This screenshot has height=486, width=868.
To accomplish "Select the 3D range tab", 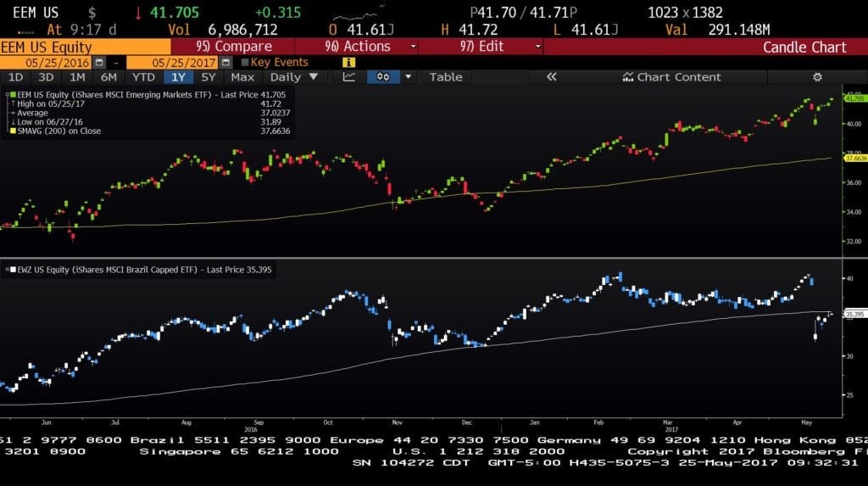I will point(46,77).
